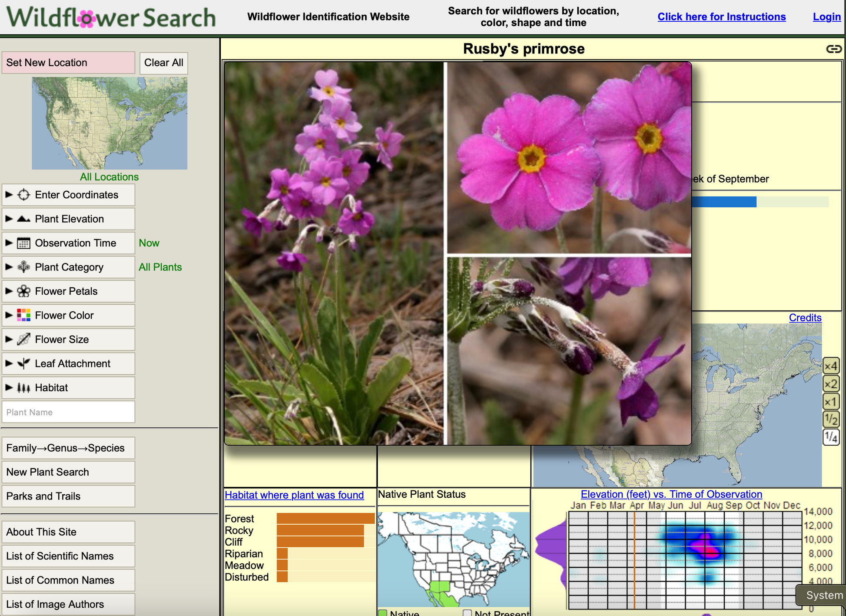Click the Leaf Attachment sprout icon

click(x=23, y=363)
